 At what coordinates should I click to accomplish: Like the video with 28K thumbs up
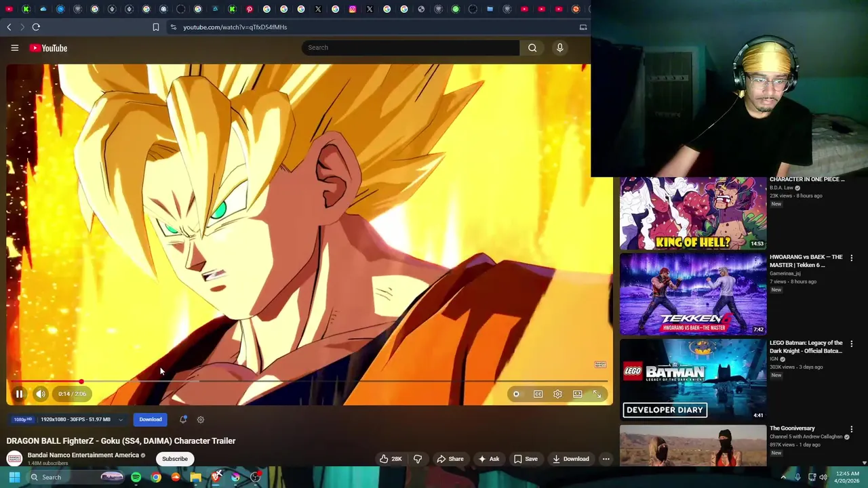pos(391,459)
